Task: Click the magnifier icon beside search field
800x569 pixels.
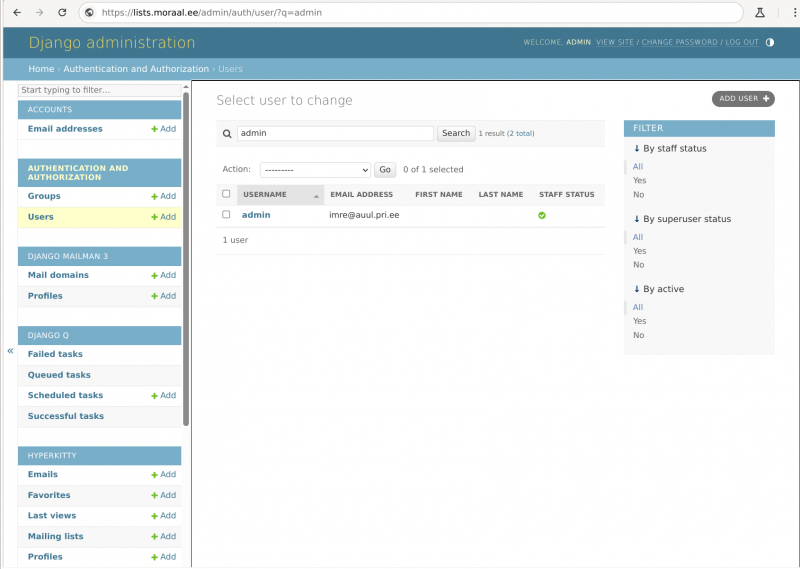Action: coord(227,134)
